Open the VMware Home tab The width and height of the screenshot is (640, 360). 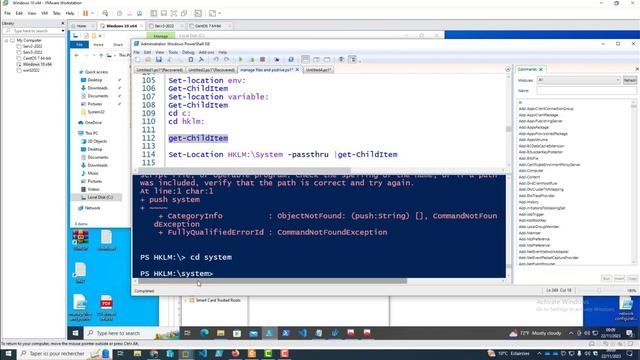pos(81,26)
